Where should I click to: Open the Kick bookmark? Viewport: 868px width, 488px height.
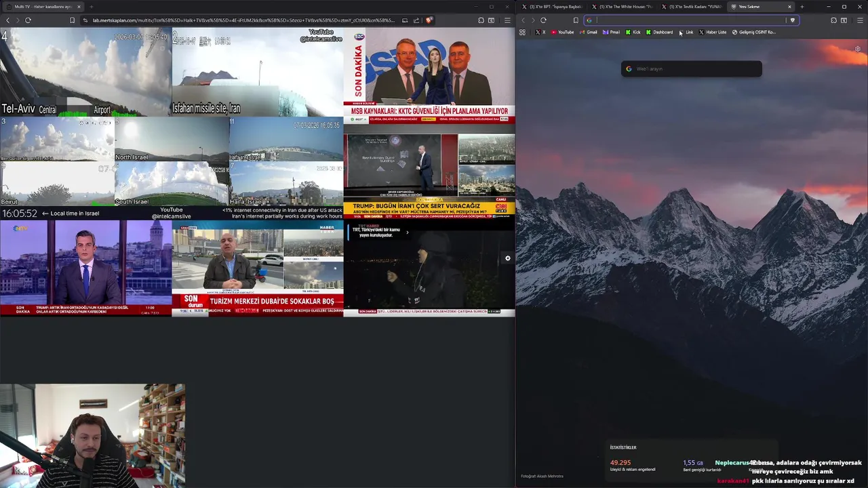tap(633, 32)
